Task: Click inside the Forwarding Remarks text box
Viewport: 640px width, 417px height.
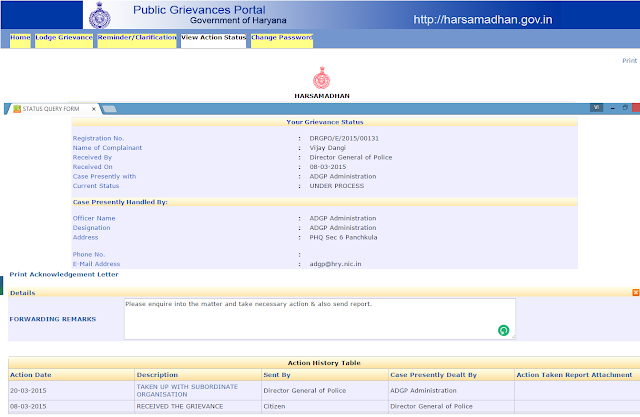Action: [x=320, y=319]
